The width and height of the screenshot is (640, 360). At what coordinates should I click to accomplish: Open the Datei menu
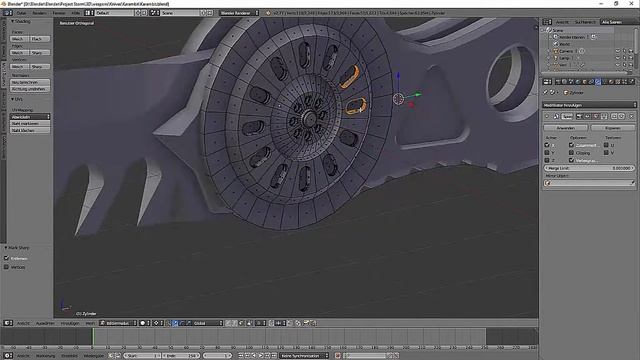pos(21,13)
